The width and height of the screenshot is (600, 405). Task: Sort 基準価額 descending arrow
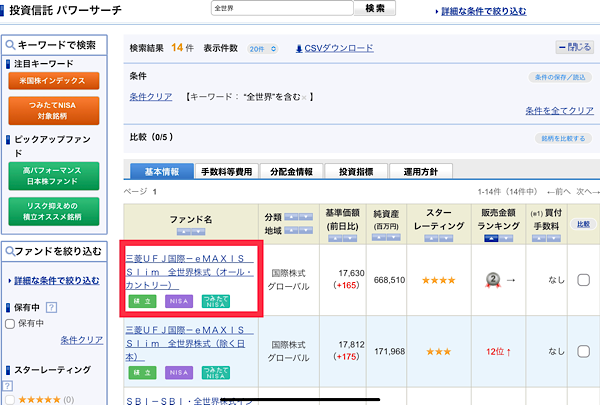pos(350,238)
